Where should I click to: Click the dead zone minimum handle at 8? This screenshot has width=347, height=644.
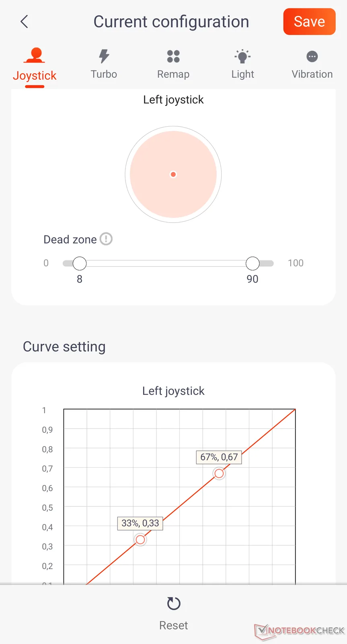(x=80, y=263)
